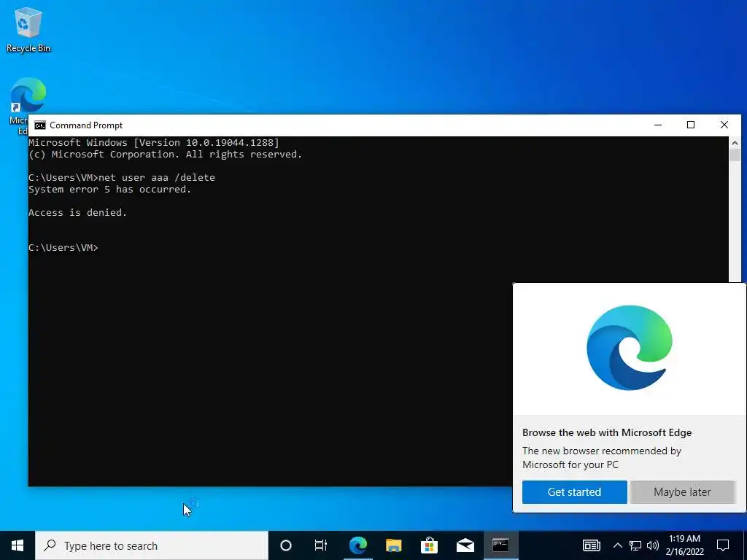Click Maybe later in Edge popup
This screenshot has width=747, height=560.
682,492
